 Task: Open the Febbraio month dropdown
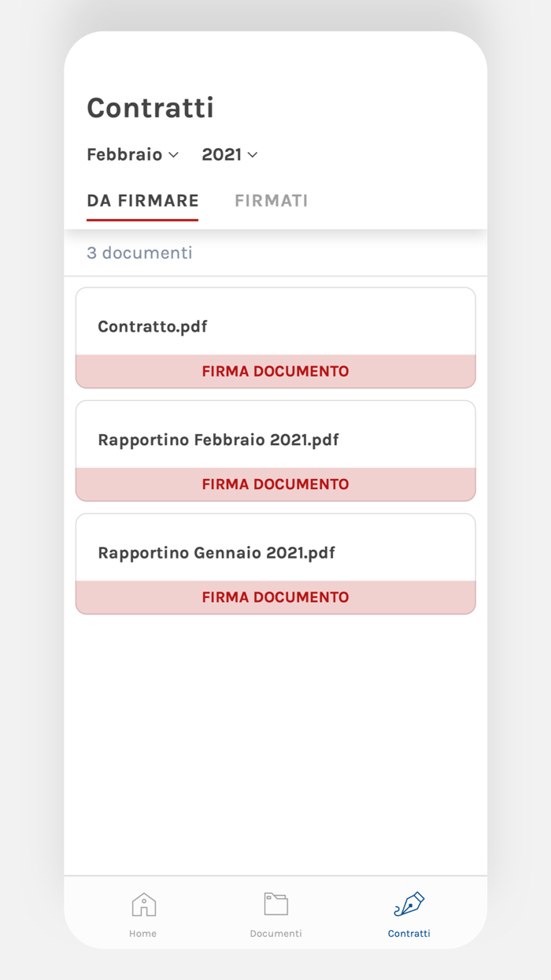click(x=132, y=154)
